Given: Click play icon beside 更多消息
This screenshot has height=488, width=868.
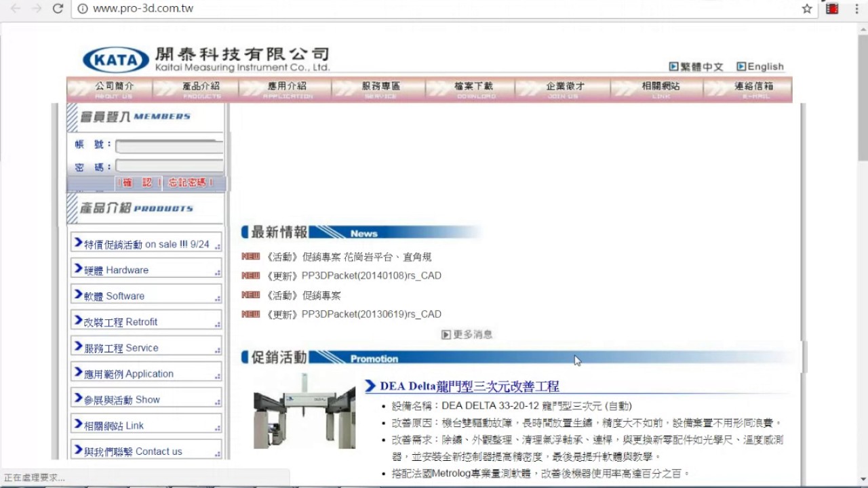Looking at the screenshot, I should 446,334.
